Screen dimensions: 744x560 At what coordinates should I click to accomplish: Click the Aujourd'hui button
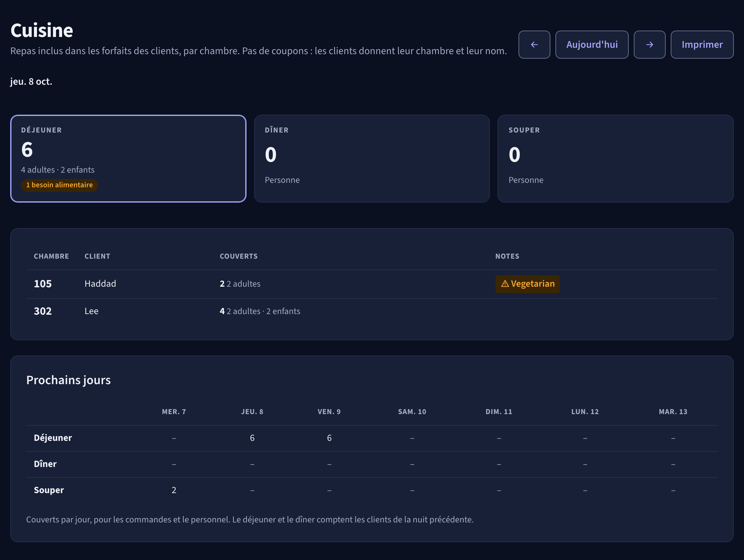pyautogui.click(x=592, y=45)
